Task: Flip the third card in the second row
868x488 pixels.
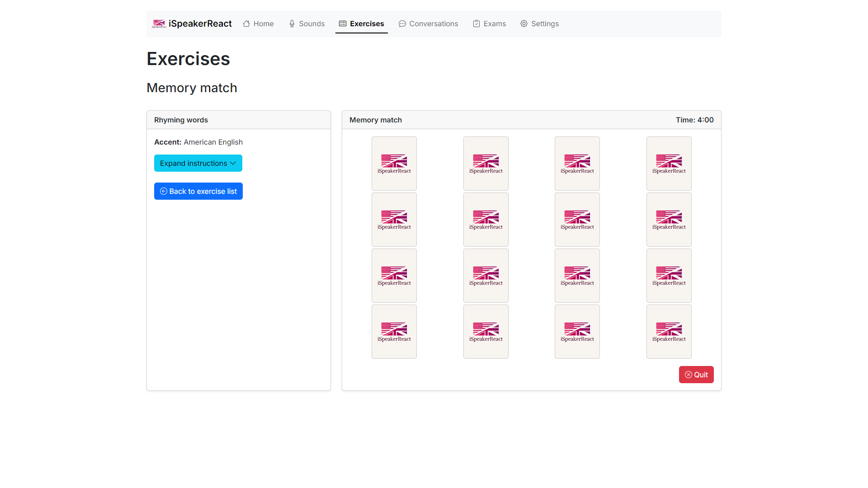Action: [577, 220]
